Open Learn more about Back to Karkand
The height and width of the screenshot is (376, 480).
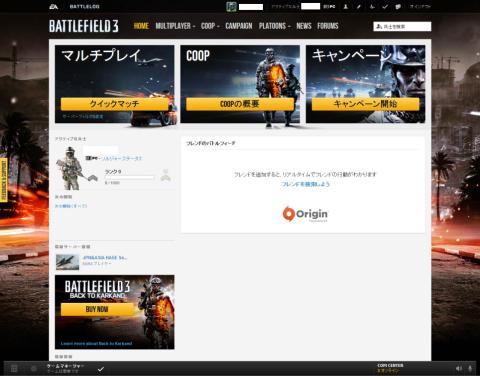pyautogui.click(x=96, y=343)
